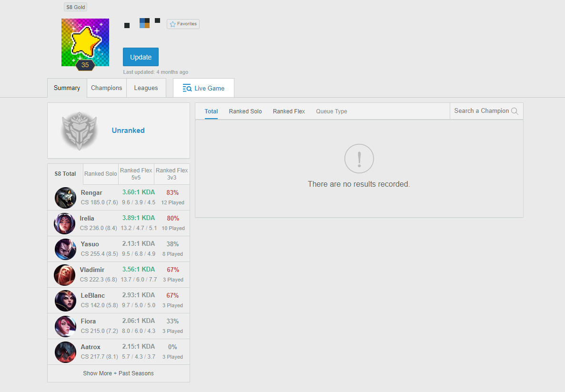Open the Leagues tab
565x392 pixels.
pyautogui.click(x=146, y=88)
